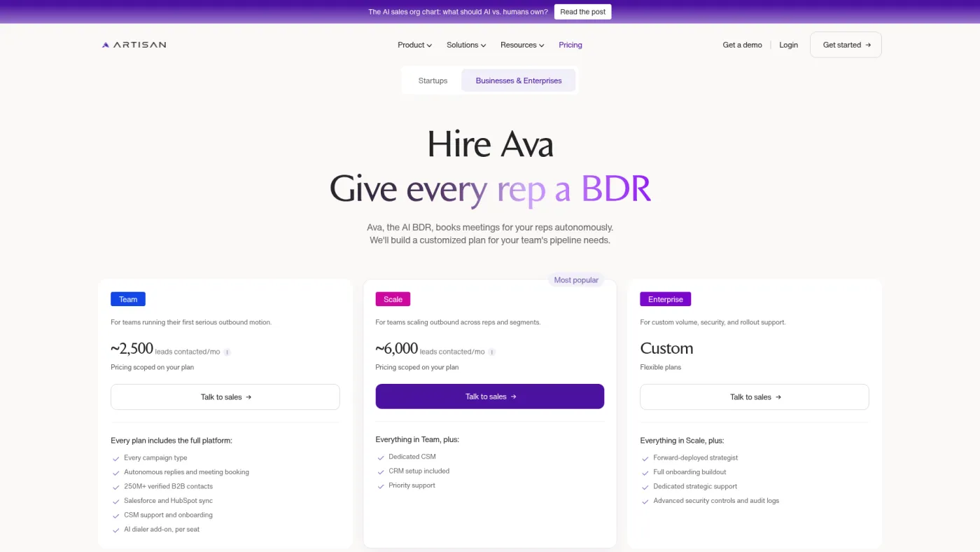Select Businesses & Enterprises tab

click(x=519, y=81)
